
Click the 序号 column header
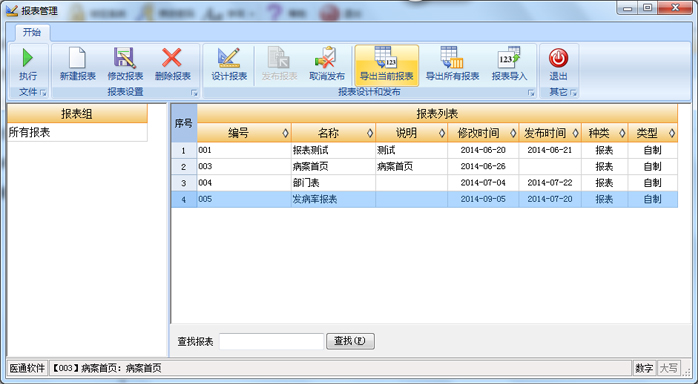click(183, 123)
